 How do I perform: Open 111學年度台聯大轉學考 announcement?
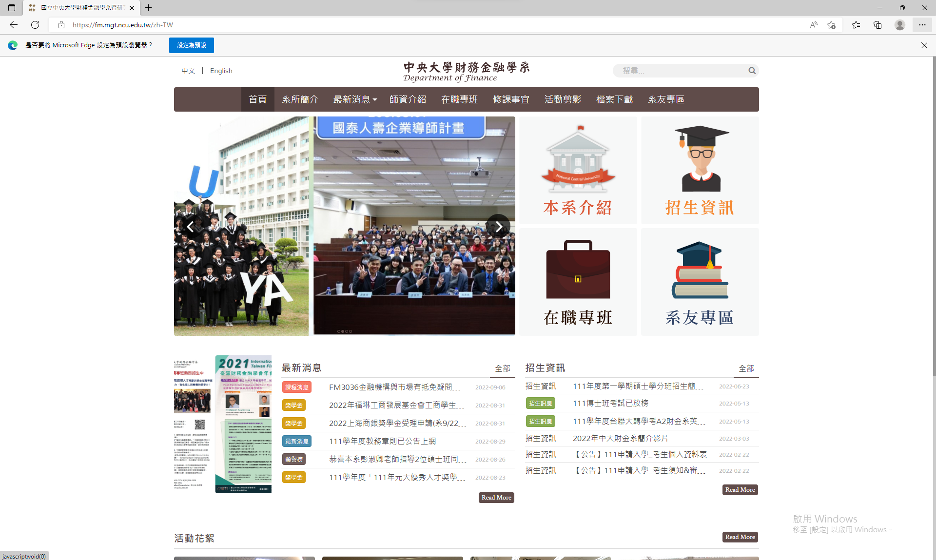click(639, 421)
